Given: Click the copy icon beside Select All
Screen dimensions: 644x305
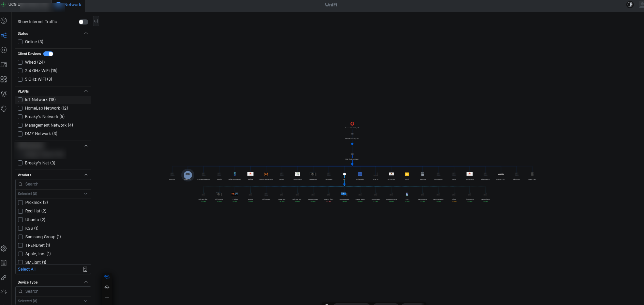Looking at the screenshot, I should click(x=85, y=269).
